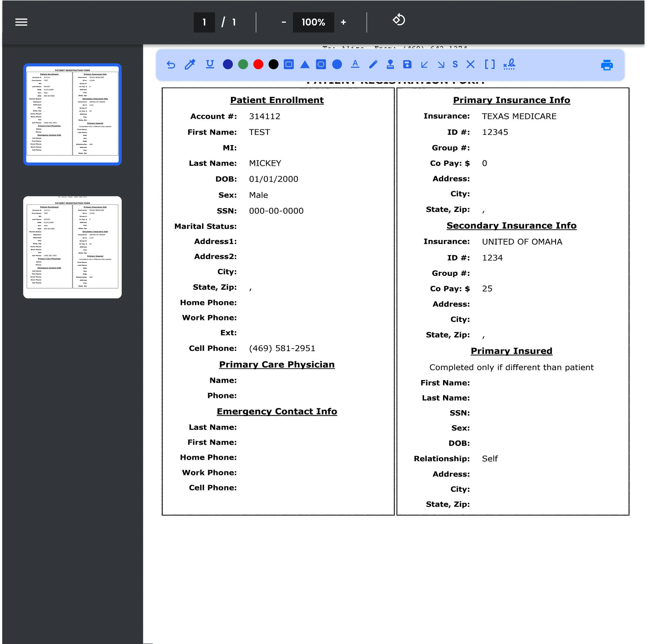647x644 pixels.
Task: Zoom in using the plus button
Action: point(344,22)
